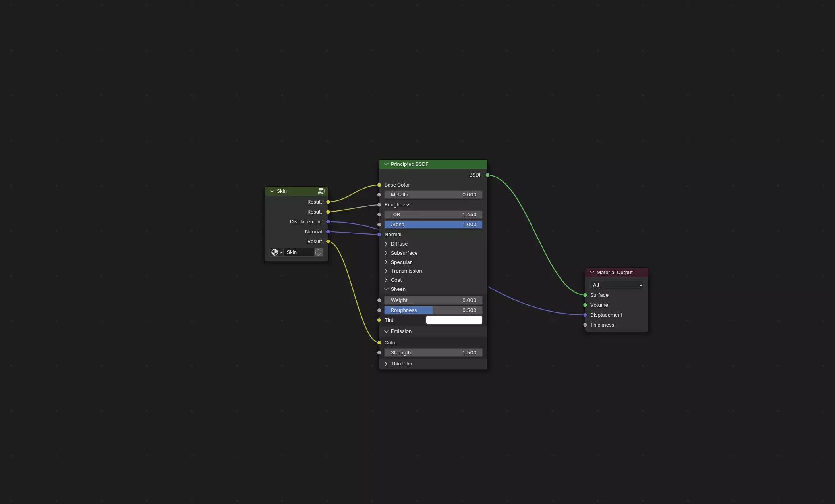Viewport: 835px width, 504px height.
Task: Open the Material Output target dropdown (All)
Action: [617, 285]
